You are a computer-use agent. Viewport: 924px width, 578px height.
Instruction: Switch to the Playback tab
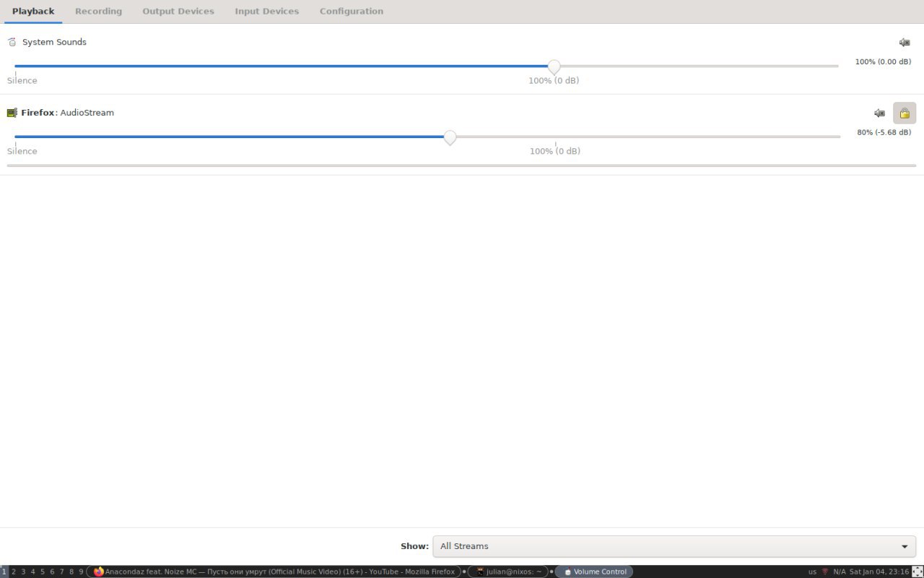[x=33, y=12]
